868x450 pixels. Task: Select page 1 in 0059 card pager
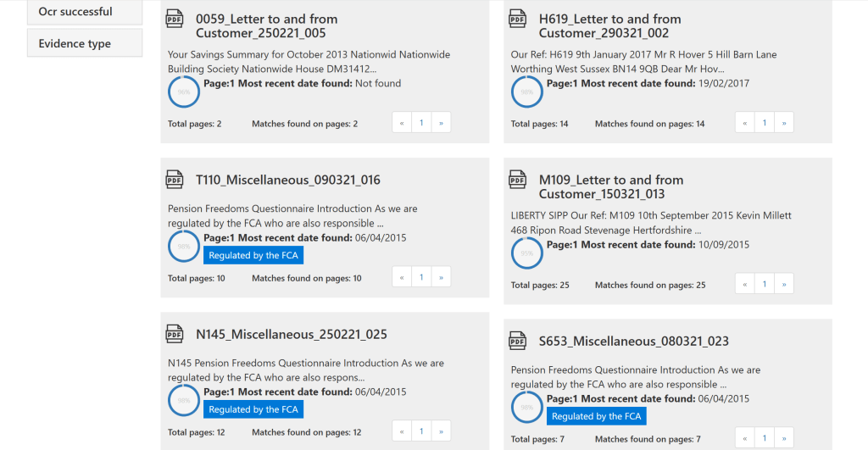(421, 122)
